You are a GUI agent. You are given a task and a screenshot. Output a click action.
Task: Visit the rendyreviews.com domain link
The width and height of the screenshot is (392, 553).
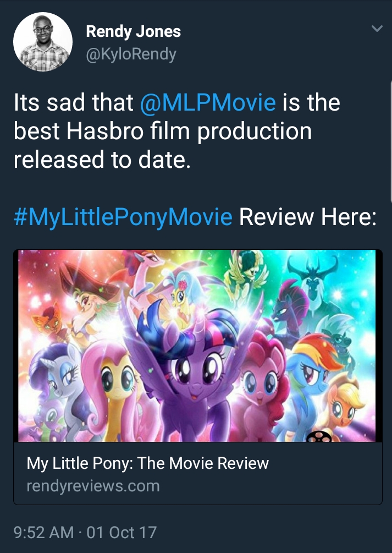point(93,486)
